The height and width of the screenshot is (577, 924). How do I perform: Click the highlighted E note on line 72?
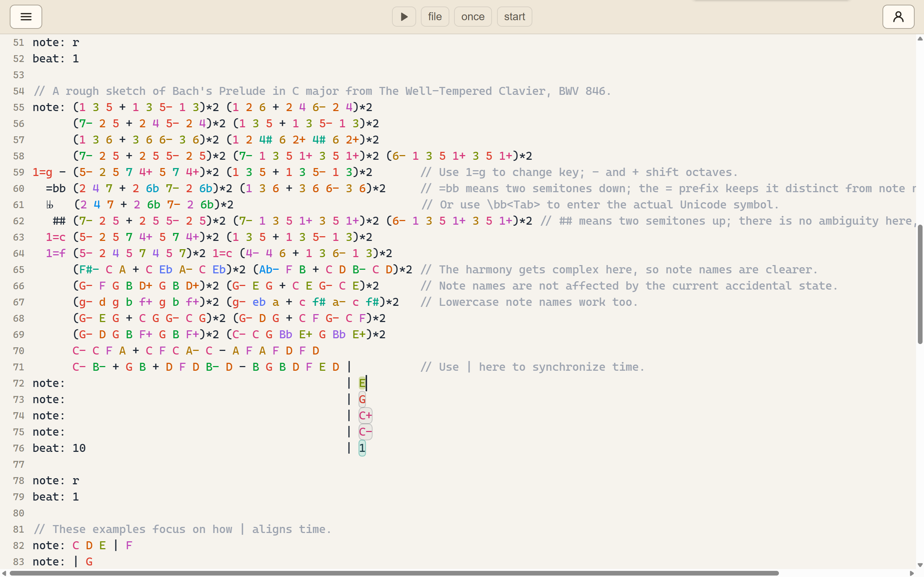click(362, 383)
